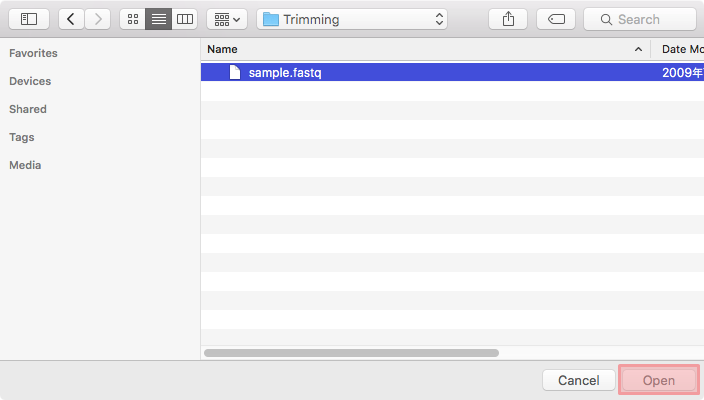The image size is (704, 400).
Task: Click the Share icon button
Action: point(508,19)
